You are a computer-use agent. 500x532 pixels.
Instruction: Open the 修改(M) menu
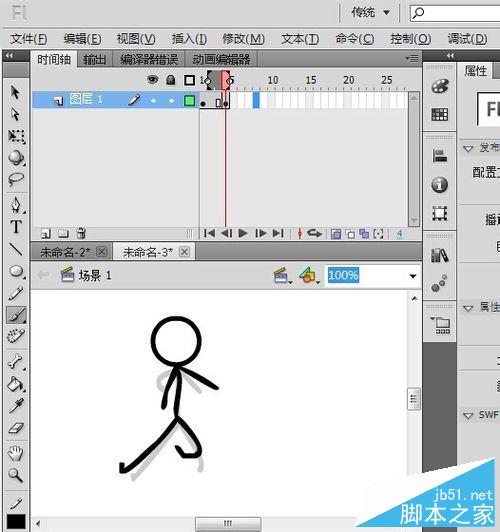point(243,39)
